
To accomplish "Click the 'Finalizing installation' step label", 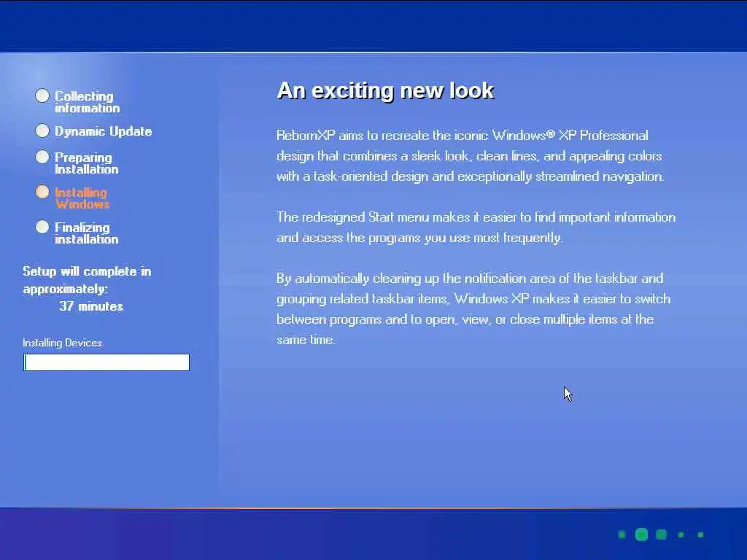I will (x=87, y=233).
